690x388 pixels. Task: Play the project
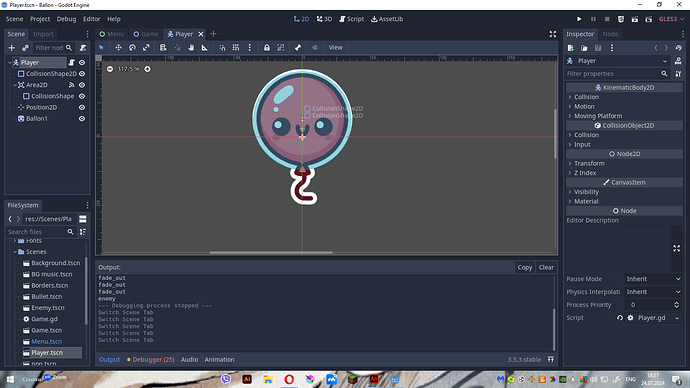click(x=579, y=19)
